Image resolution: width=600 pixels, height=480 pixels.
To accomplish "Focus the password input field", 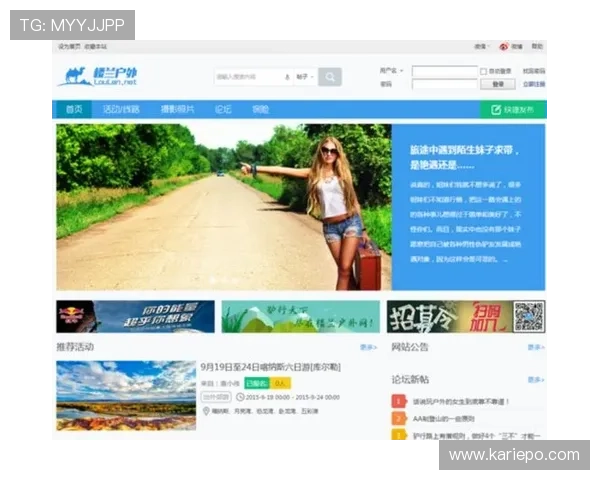I will click(x=445, y=84).
